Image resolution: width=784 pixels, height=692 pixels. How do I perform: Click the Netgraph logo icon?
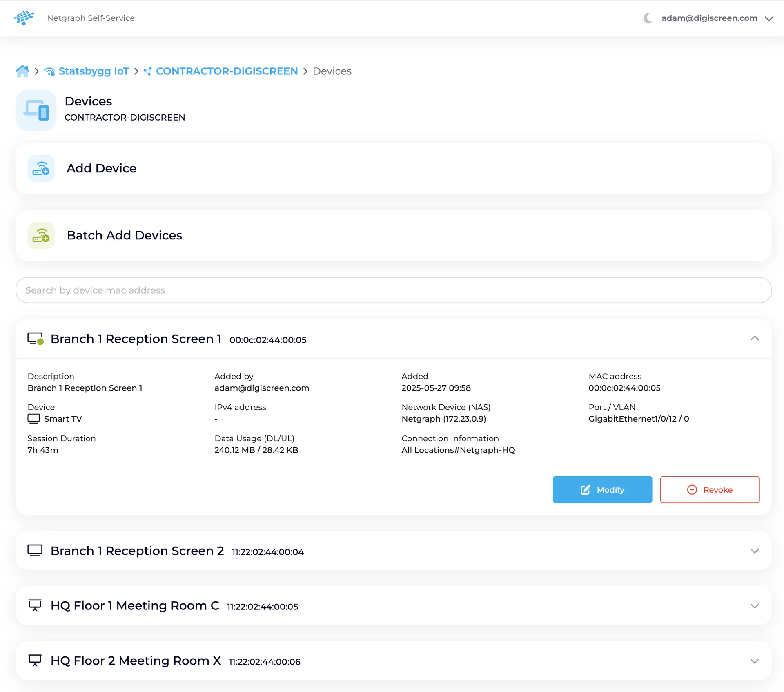click(x=24, y=18)
